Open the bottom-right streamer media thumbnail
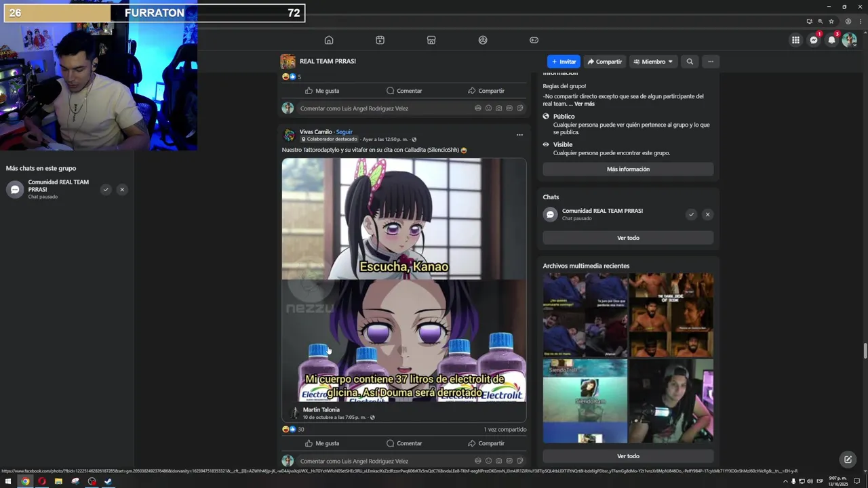868x488 pixels. pos(671,401)
